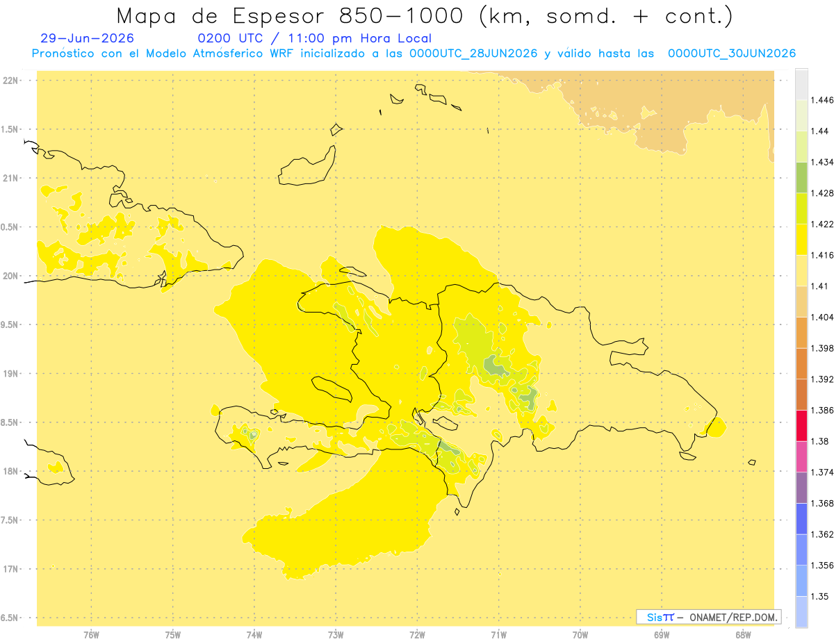Click legend value "1.44"

click(x=820, y=131)
